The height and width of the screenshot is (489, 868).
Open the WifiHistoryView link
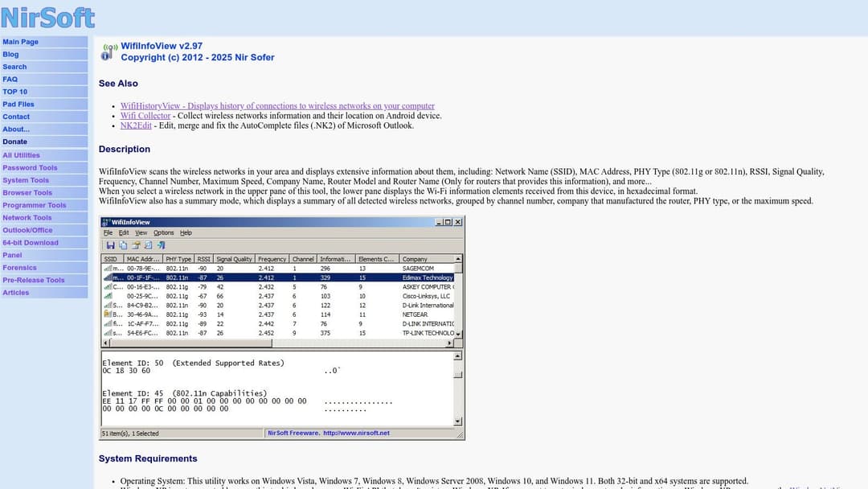277,106
